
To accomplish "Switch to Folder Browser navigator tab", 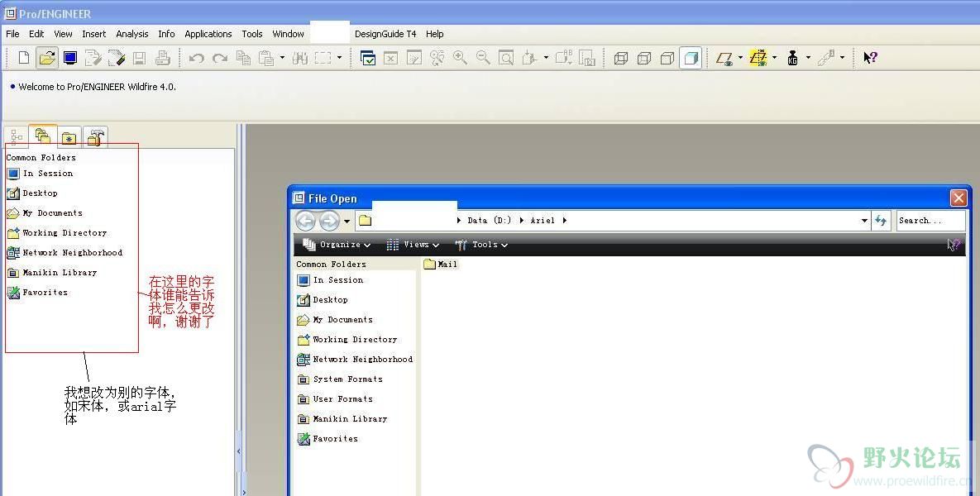I will tap(42, 135).
